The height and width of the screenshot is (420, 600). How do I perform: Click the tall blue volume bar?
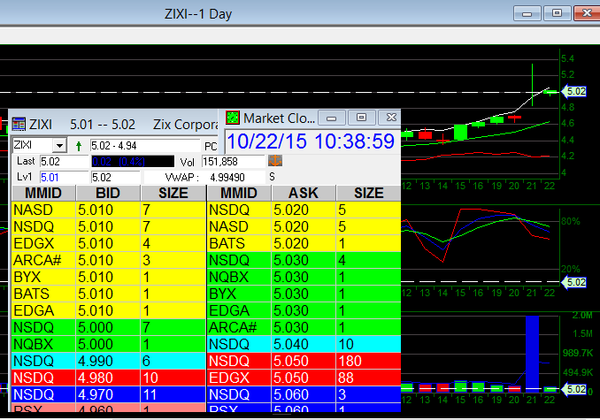tap(532, 351)
